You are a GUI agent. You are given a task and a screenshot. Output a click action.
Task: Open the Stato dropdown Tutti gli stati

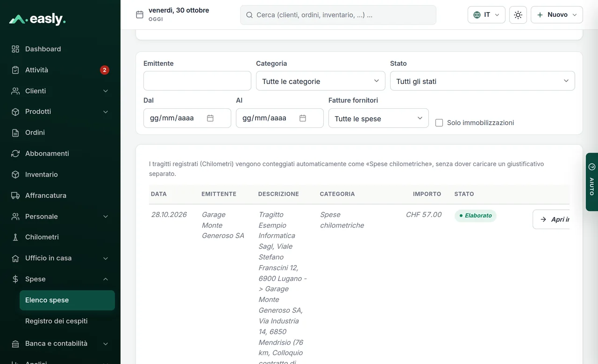[483, 81]
